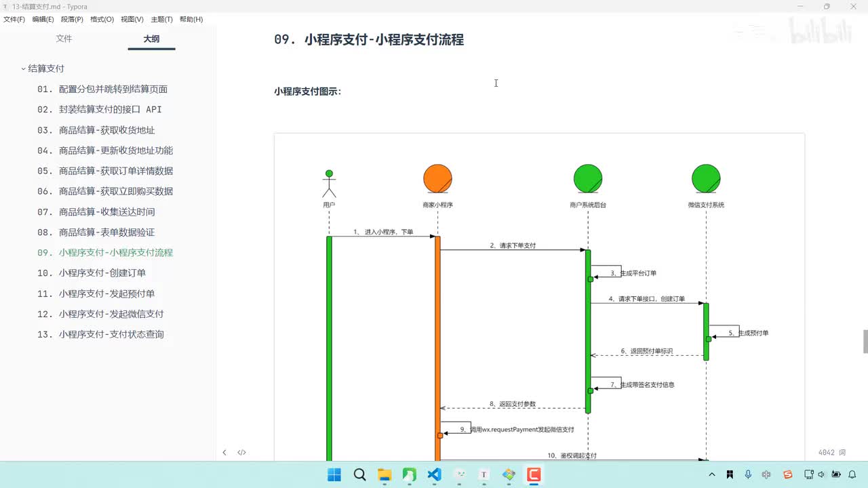Jump to 08. 商品结算-表单数据验证
Viewport: 868px width, 488px height.
tap(96, 232)
